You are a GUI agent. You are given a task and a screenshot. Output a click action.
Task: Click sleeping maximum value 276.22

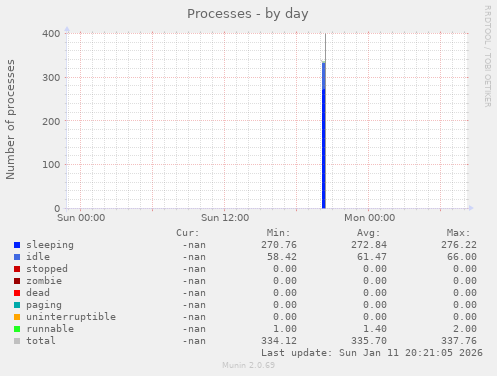click(459, 245)
